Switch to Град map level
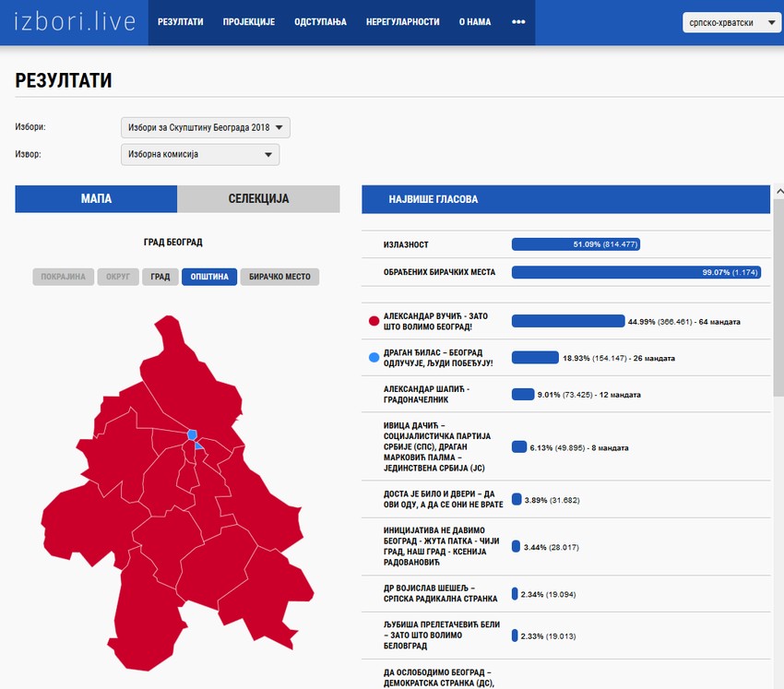 [160, 277]
